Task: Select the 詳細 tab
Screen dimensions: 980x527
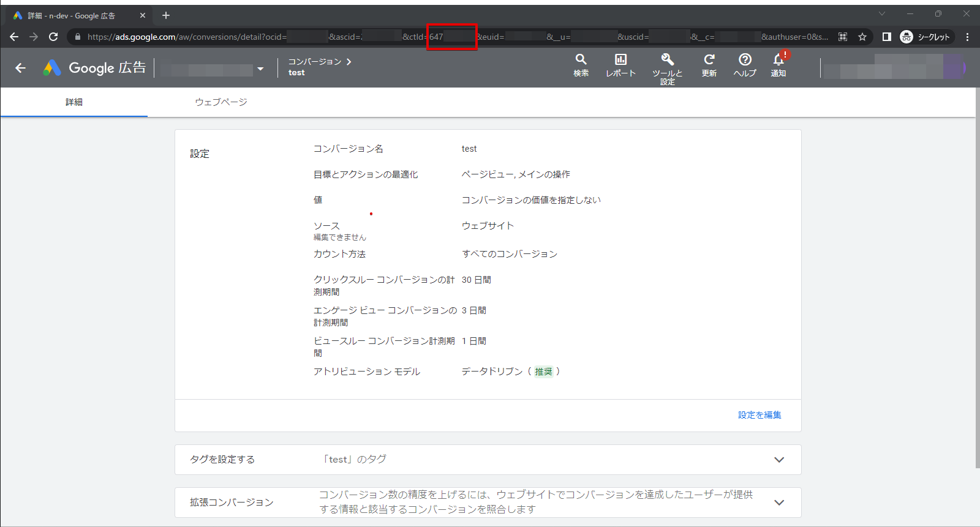Action: point(74,102)
